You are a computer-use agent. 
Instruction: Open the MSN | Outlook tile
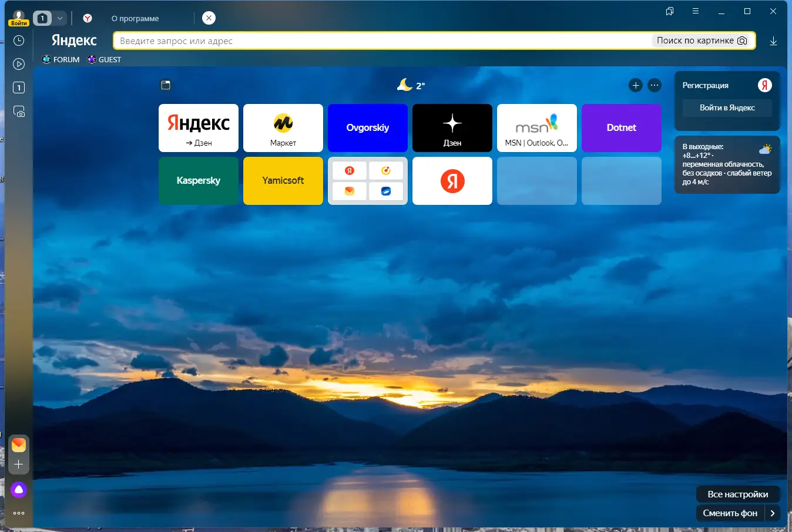(x=537, y=128)
